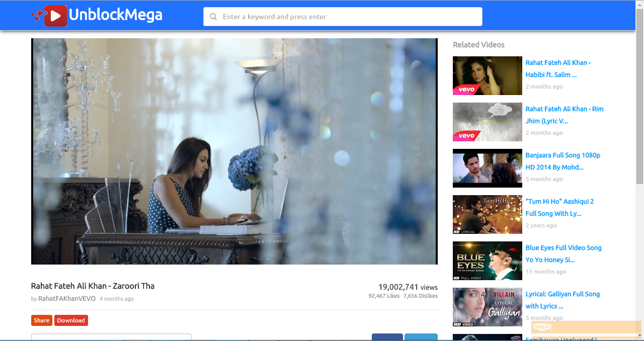Focus the keyword search field
This screenshot has width=644, height=341.
pyautogui.click(x=343, y=17)
